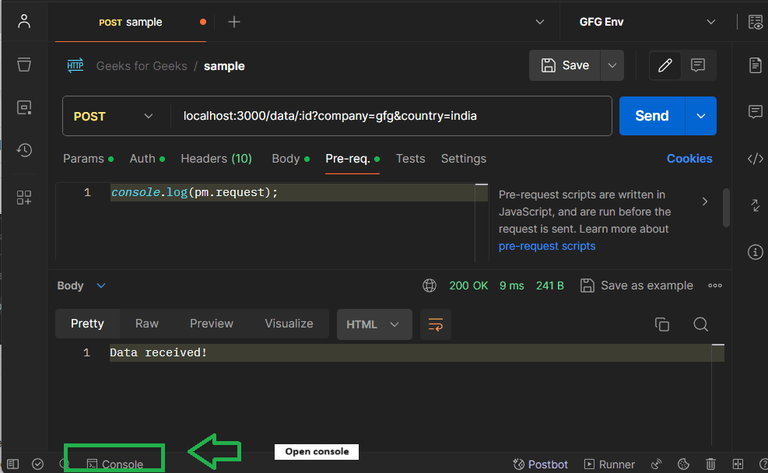Toggle the line wrap button in response
The image size is (768, 473).
(435, 324)
